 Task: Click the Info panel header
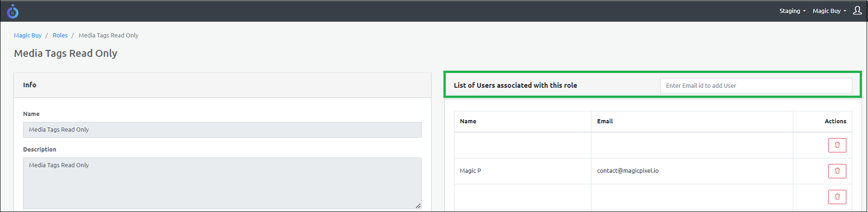pyautogui.click(x=222, y=85)
